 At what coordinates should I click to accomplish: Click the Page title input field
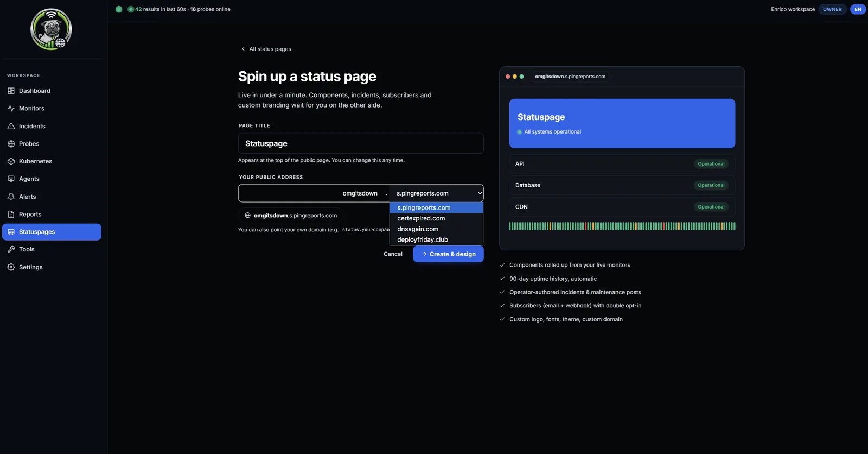pyautogui.click(x=361, y=143)
